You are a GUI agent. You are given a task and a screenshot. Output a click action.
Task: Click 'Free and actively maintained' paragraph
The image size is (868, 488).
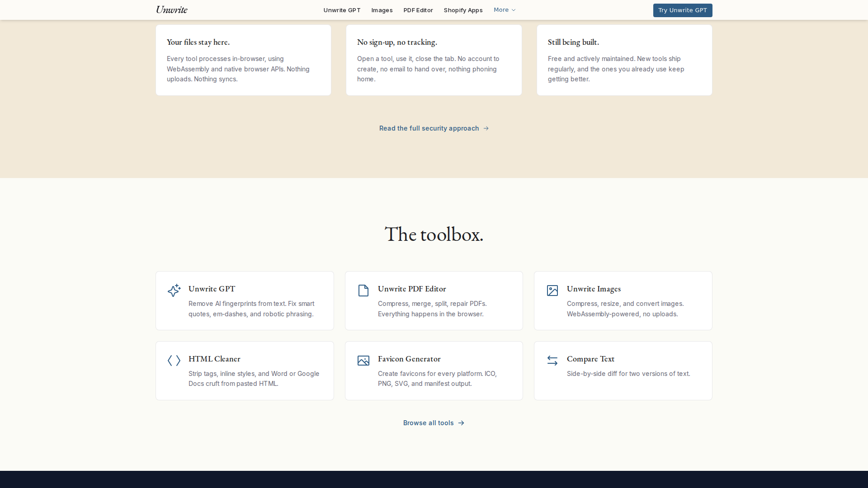pos(616,69)
